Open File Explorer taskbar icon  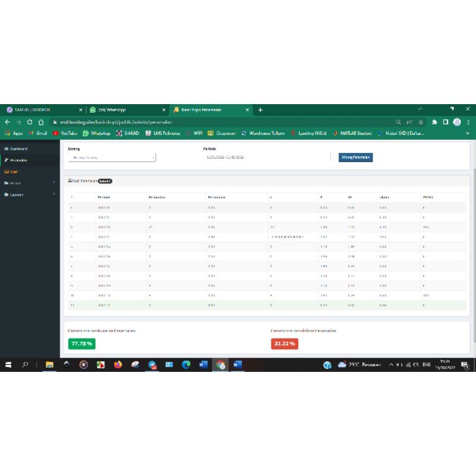pos(49,365)
